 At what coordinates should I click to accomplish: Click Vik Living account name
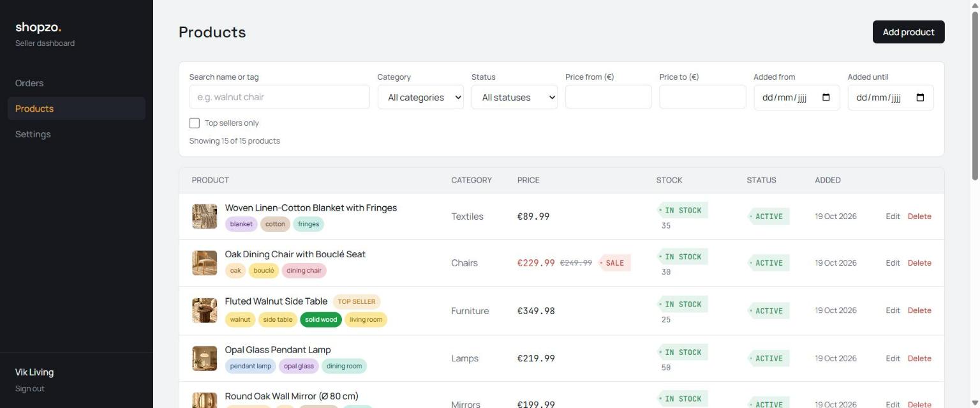pos(34,372)
